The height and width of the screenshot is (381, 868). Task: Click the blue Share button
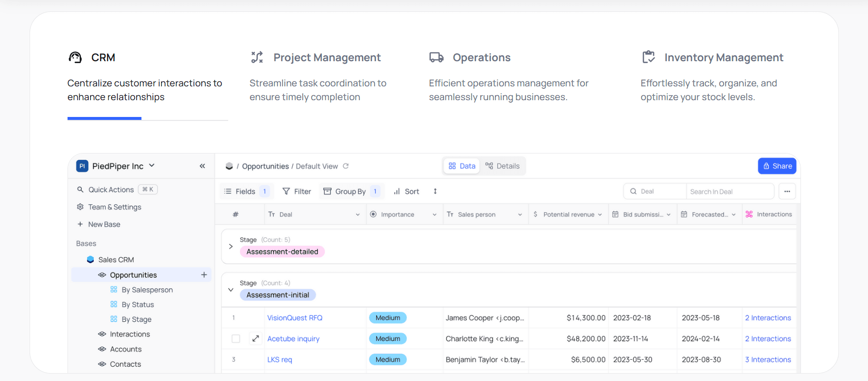[777, 166]
